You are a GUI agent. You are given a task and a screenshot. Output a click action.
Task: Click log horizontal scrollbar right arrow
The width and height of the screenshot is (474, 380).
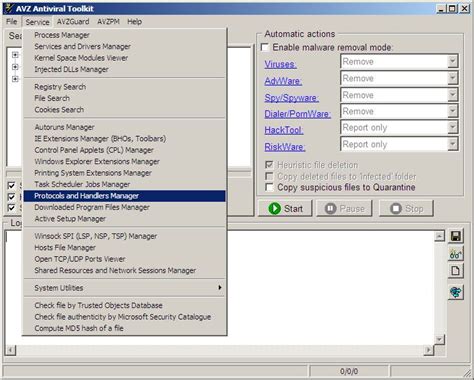click(429, 350)
